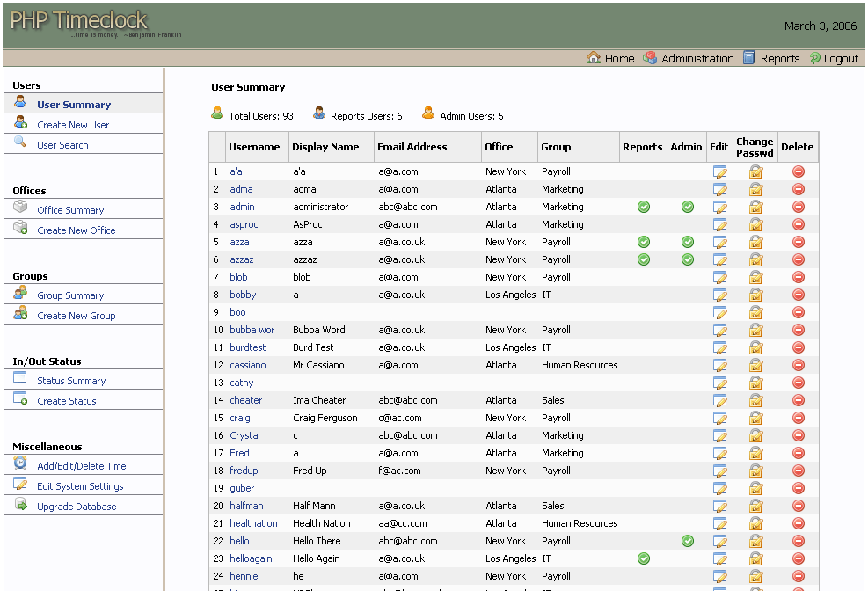Log out using the Logout icon
868x591 pixels.
tap(817, 58)
